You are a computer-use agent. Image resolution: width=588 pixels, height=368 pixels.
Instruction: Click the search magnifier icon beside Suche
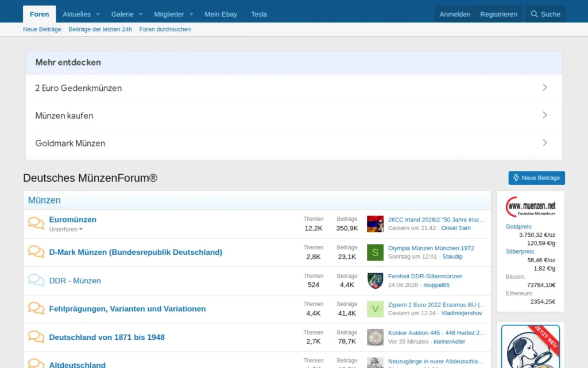click(534, 14)
